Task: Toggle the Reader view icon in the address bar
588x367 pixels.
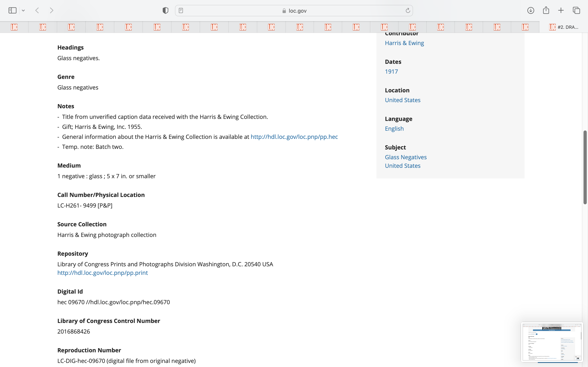Action: pyautogui.click(x=181, y=10)
